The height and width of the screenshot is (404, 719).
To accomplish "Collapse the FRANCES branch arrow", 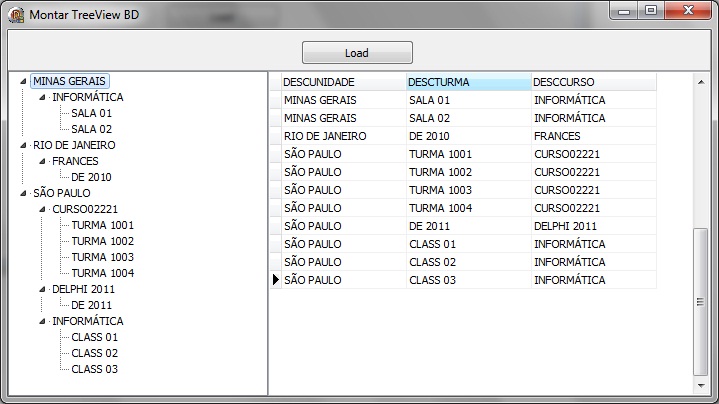I will [x=42, y=162].
